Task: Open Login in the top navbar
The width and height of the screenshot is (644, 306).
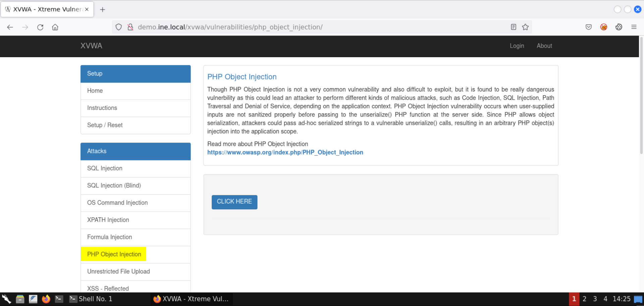Action: pyautogui.click(x=517, y=46)
